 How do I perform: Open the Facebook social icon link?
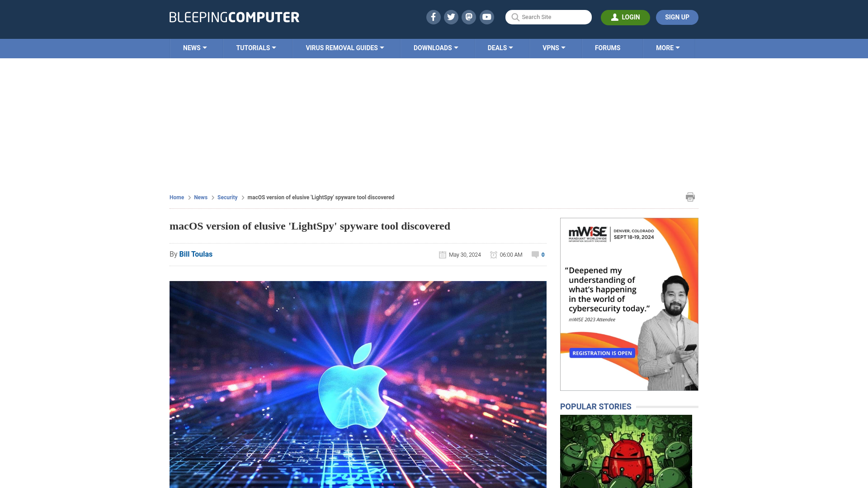point(434,17)
